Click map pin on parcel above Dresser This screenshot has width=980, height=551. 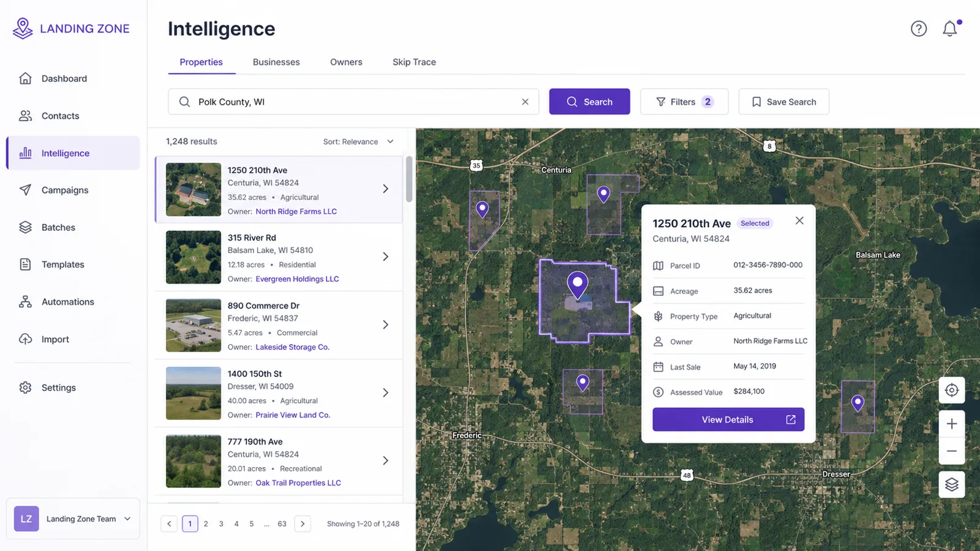[x=858, y=403]
